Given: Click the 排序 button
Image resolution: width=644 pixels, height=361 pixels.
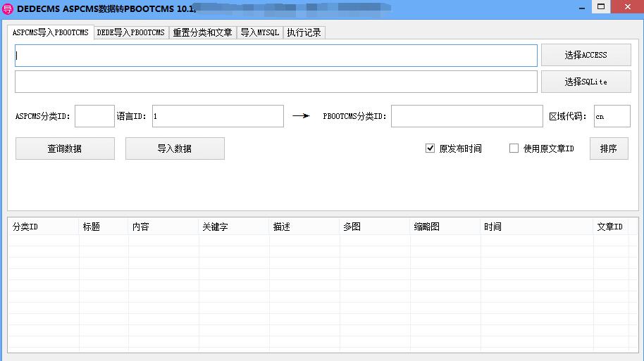Looking at the screenshot, I should pyautogui.click(x=609, y=148).
